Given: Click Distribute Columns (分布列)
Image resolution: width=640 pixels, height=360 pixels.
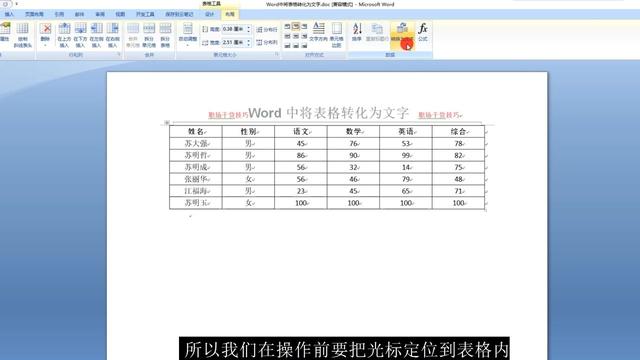Looking at the screenshot, I should (x=267, y=42).
